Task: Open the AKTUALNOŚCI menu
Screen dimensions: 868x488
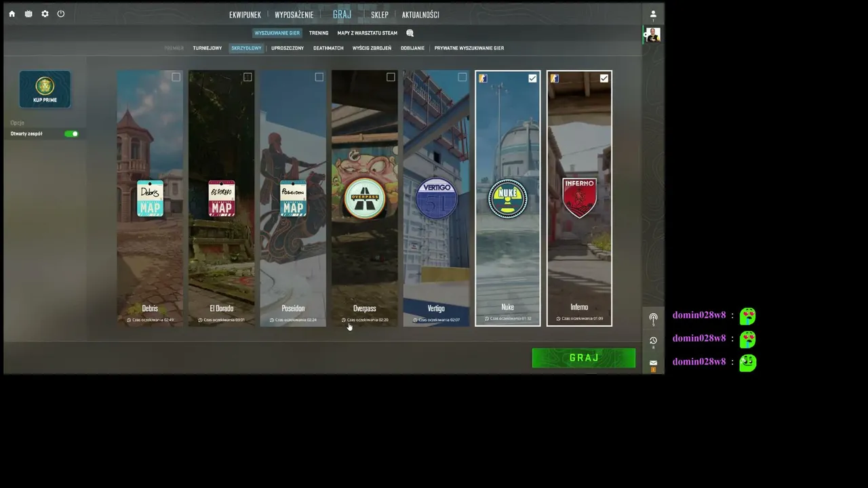Action: pos(420,15)
